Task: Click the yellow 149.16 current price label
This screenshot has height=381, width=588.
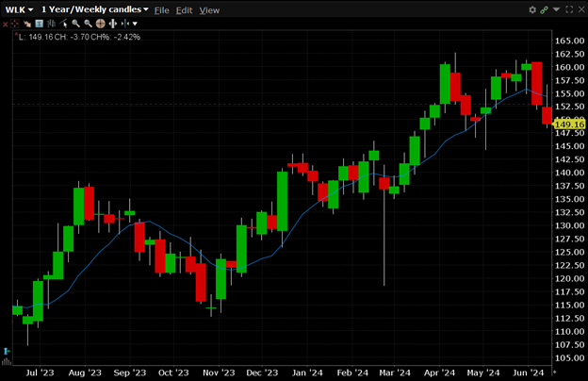Action: click(569, 124)
